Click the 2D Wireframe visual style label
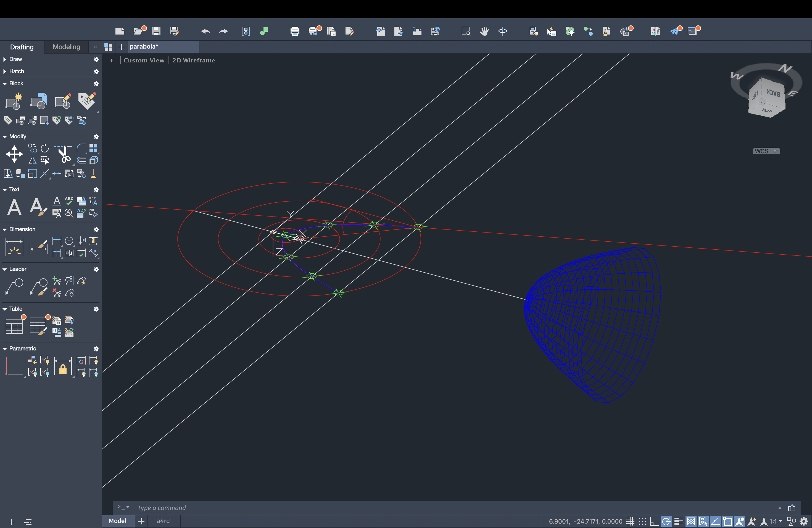Screen dimensions: 812x528 click(x=193, y=60)
